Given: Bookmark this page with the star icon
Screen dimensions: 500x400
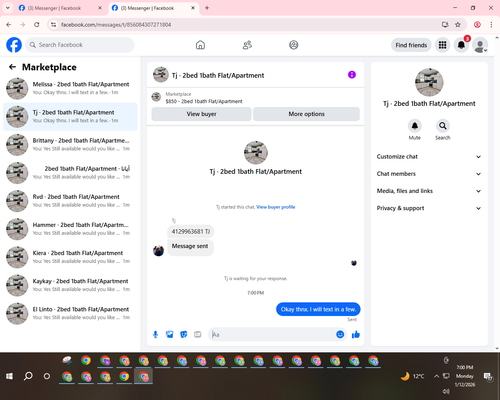Looking at the screenshot, I should click(458, 25).
